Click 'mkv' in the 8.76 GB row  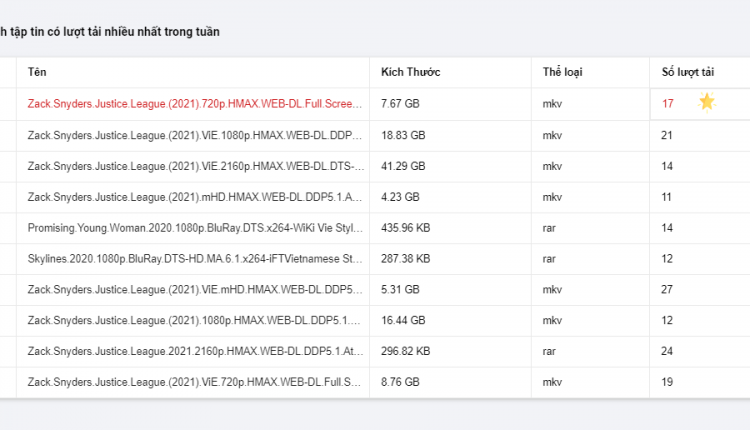click(552, 382)
